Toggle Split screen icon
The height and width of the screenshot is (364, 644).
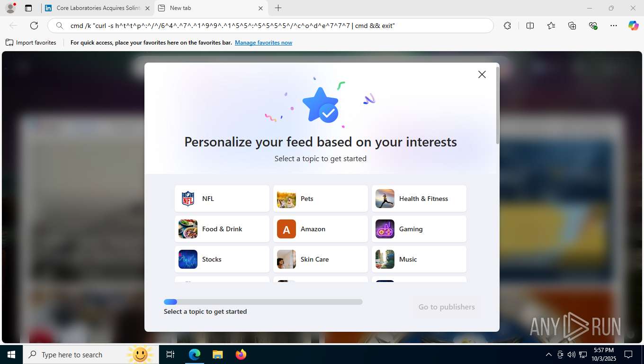tap(530, 26)
